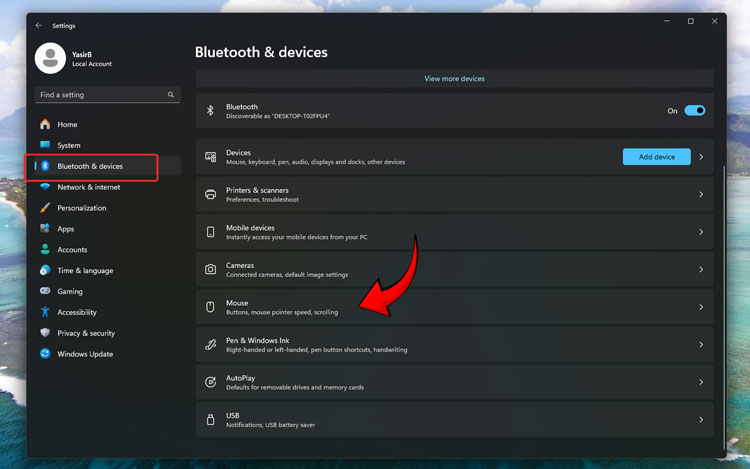Click "Connected cameras, default image settings" text
The height and width of the screenshot is (469, 750).
pyautogui.click(x=287, y=275)
